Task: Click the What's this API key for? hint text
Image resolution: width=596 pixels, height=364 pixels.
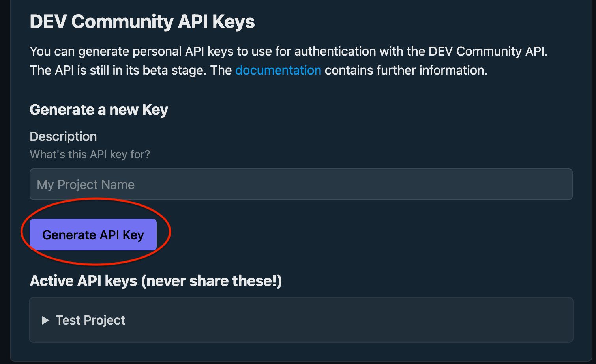Action: click(90, 154)
